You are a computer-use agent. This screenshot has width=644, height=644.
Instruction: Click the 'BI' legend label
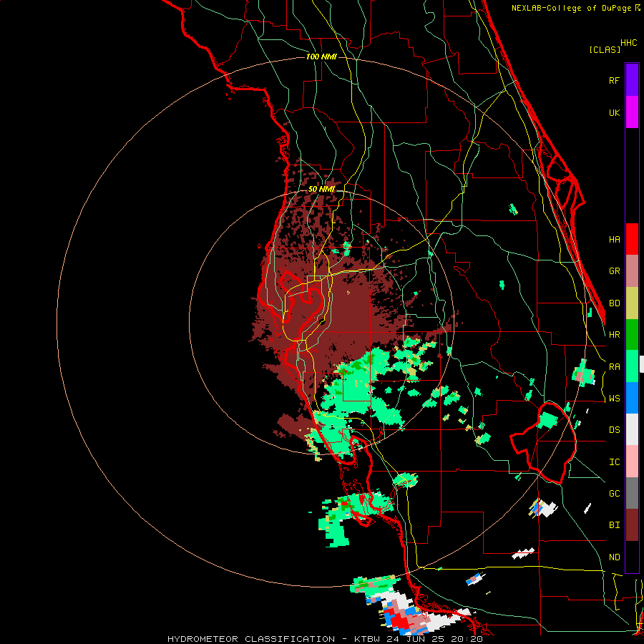pyautogui.click(x=614, y=525)
